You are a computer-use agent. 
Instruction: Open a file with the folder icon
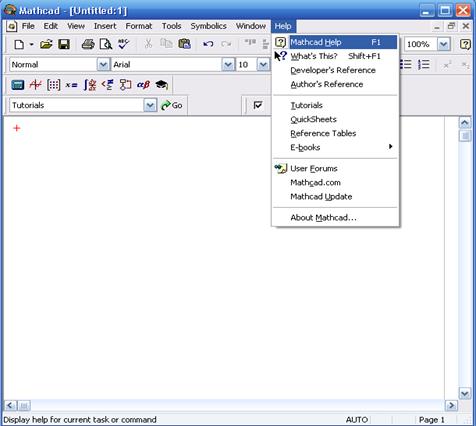(x=46, y=44)
